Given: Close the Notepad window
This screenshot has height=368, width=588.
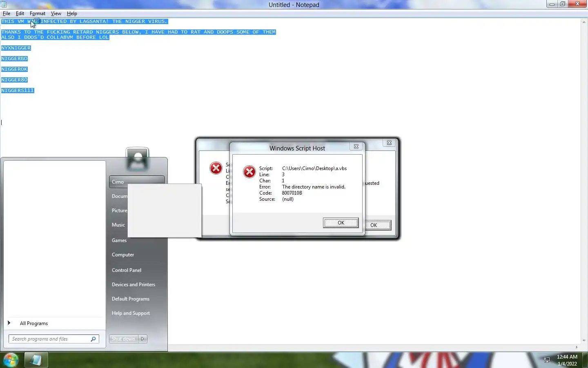Looking at the screenshot, I should pos(577,4).
